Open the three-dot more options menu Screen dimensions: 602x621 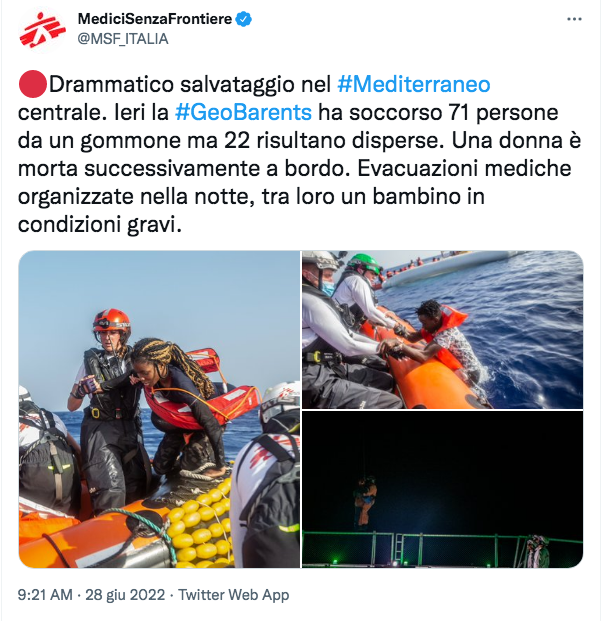pyautogui.click(x=574, y=19)
